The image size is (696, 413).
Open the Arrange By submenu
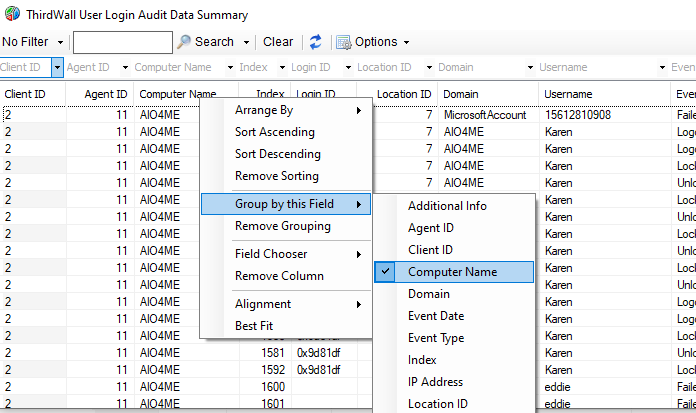point(286,110)
